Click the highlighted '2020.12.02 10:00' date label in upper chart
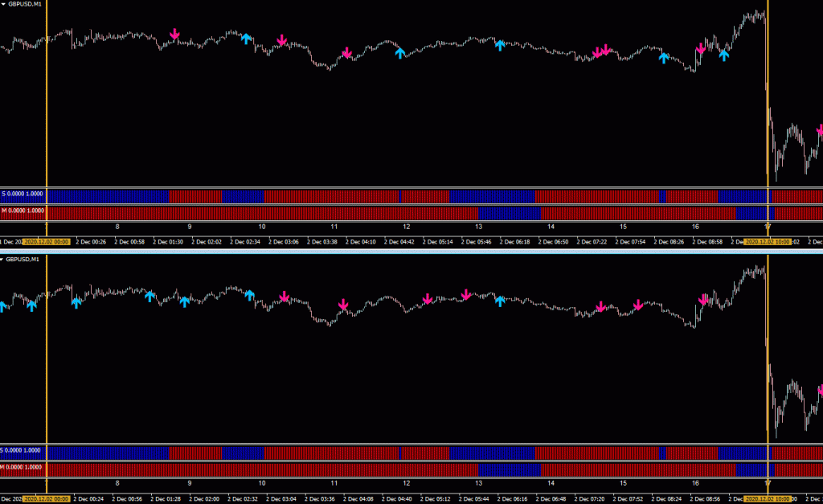 coord(768,242)
